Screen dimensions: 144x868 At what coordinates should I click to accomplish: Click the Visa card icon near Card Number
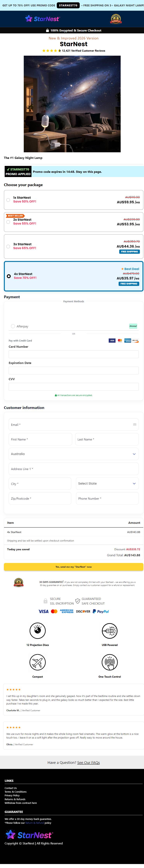(112, 341)
